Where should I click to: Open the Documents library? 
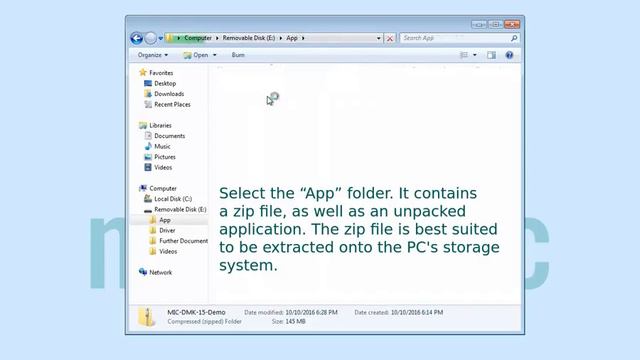coord(169,136)
